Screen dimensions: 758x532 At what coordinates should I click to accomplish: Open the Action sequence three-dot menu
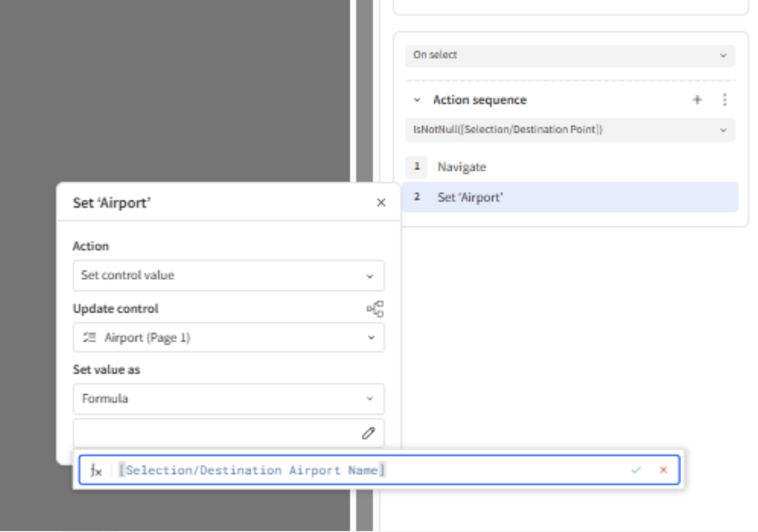tap(724, 100)
